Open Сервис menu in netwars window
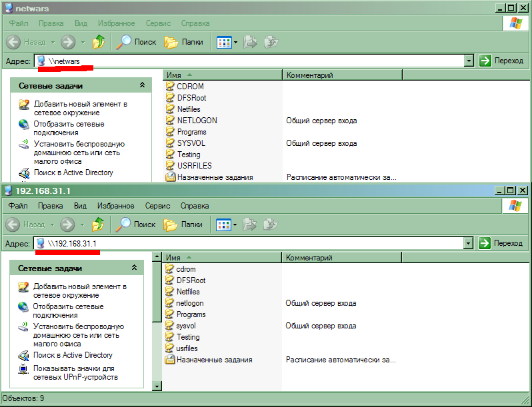 coord(158,23)
